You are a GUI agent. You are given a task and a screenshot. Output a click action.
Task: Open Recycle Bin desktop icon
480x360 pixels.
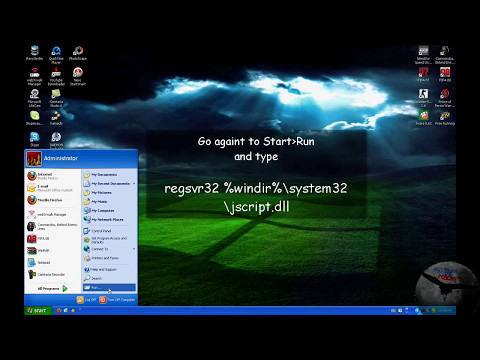(x=35, y=53)
